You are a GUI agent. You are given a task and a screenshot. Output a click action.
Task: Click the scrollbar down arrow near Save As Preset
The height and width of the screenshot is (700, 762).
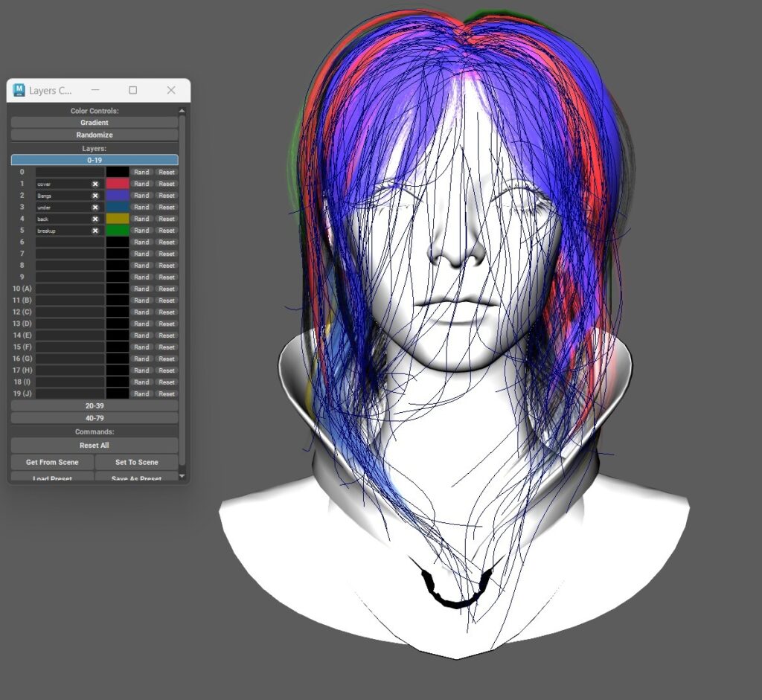182,476
